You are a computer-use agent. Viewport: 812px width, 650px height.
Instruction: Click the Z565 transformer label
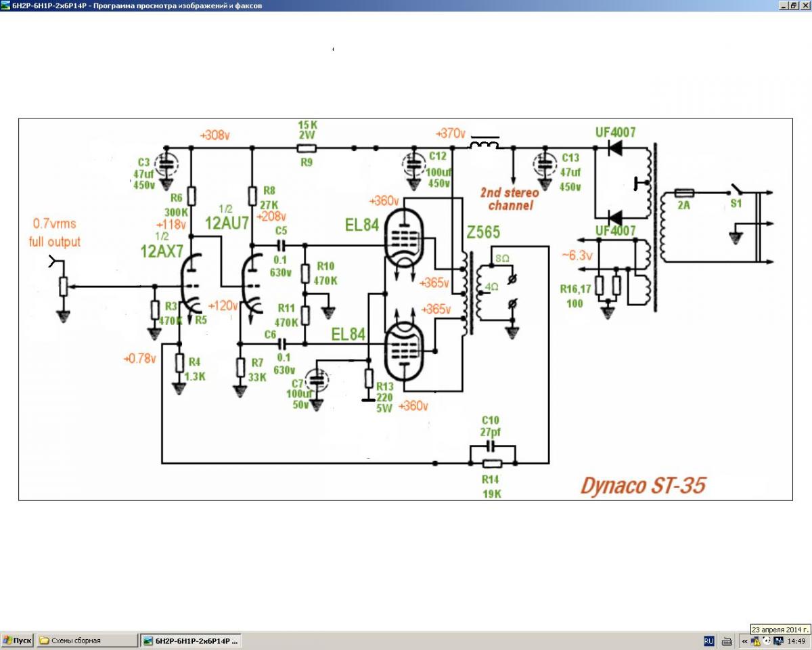[x=483, y=233]
